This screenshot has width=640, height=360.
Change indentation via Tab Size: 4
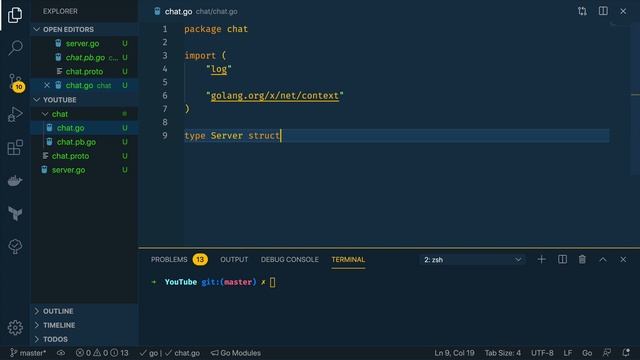pos(503,353)
